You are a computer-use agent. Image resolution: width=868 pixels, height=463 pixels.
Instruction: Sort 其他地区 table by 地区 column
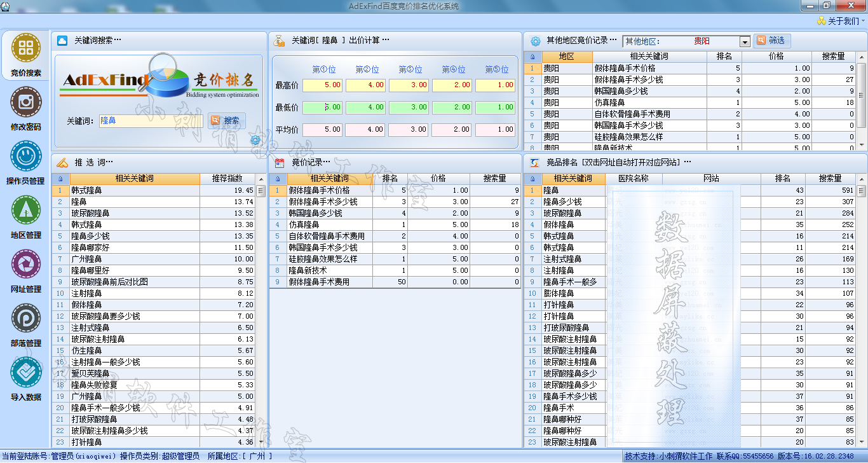click(x=567, y=57)
